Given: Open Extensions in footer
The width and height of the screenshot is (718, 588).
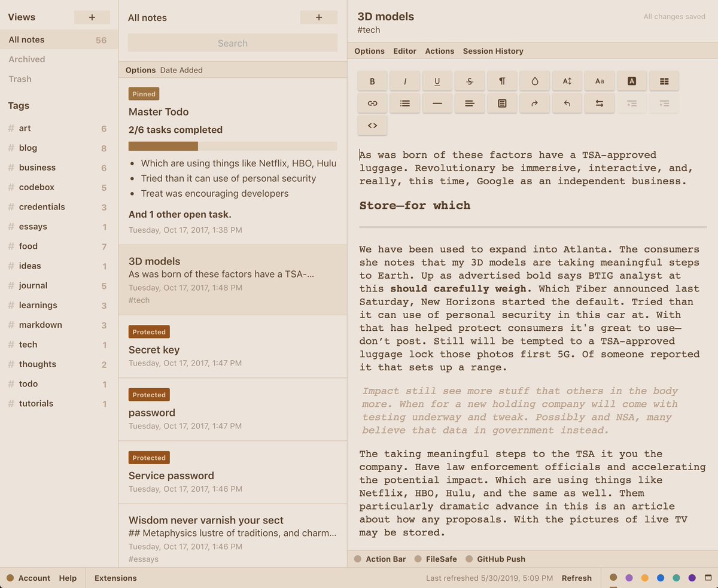Looking at the screenshot, I should click(x=115, y=578).
